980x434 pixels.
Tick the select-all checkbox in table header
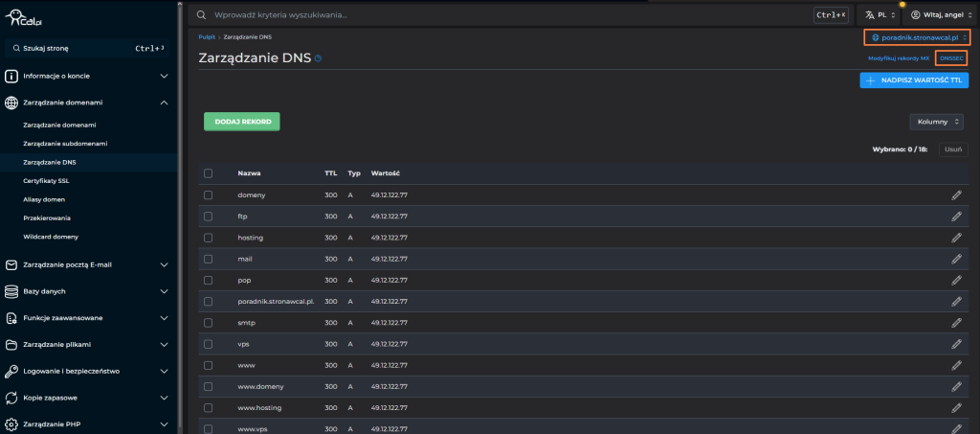click(x=208, y=173)
